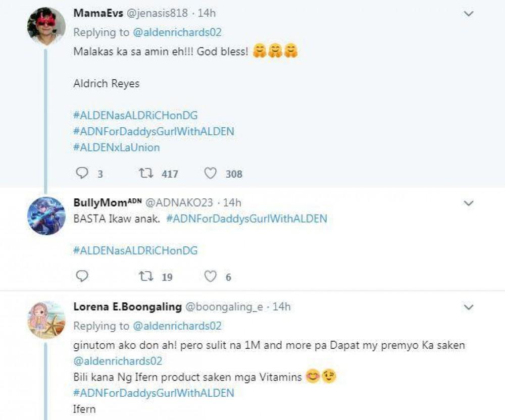The height and width of the screenshot is (420, 505).
Task: Open #ALDENasALDRiCHonDG in MamaEvs's tweet
Action: (x=135, y=116)
